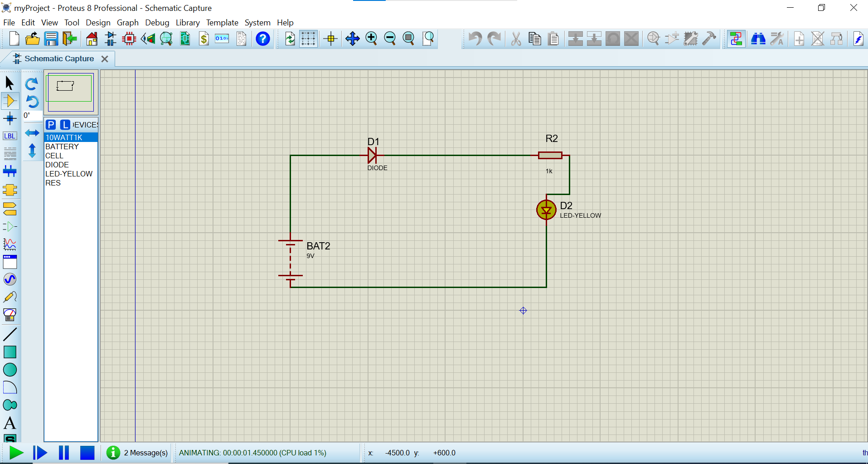Open the Library menu

188,23
